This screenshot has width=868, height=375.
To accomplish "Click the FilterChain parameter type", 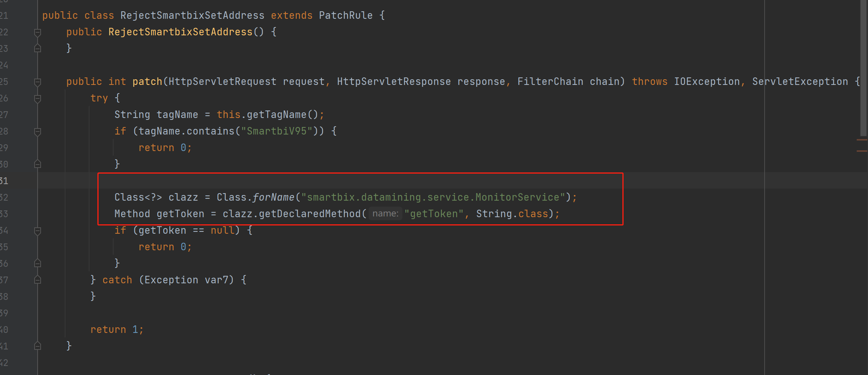I will pyautogui.click(x=550, y=82).
